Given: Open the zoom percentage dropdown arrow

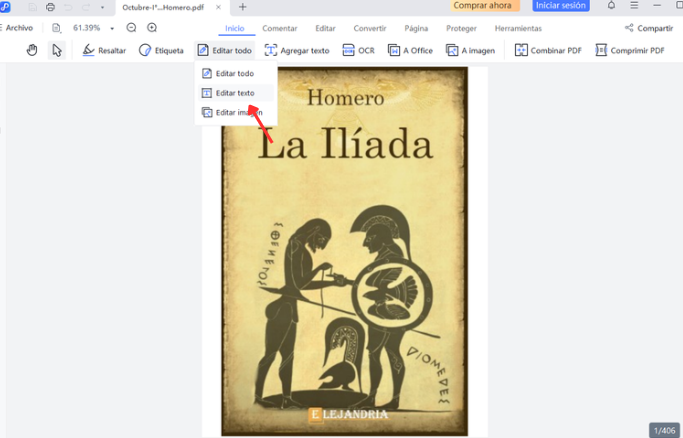Looking at the screenshot, I should coord(112,28).
